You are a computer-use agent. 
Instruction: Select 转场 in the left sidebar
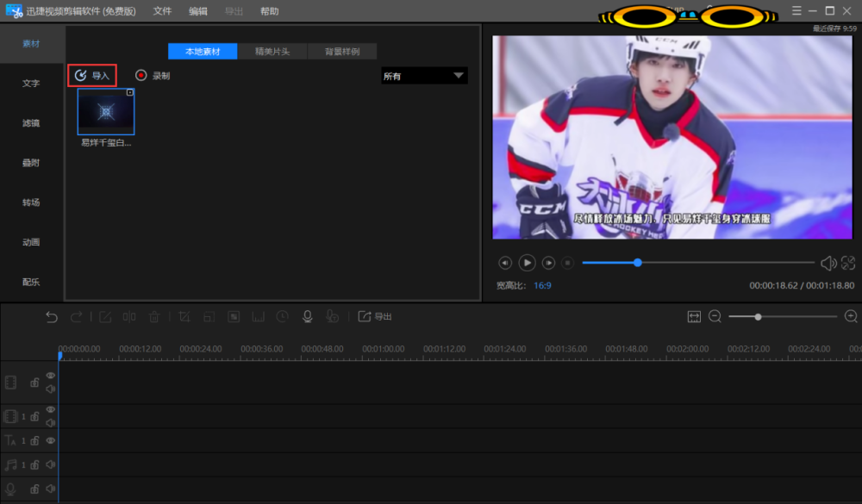[31, 202]
